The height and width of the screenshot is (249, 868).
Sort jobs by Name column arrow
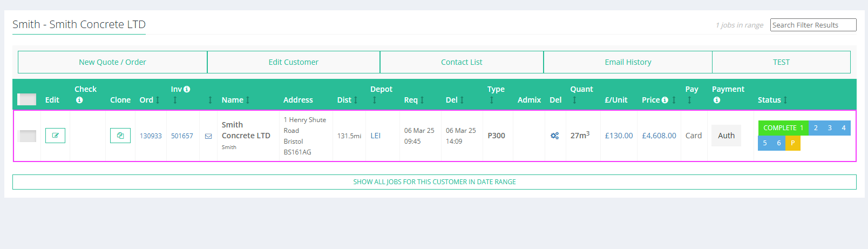pyautogui.click(x=248, y=100)
